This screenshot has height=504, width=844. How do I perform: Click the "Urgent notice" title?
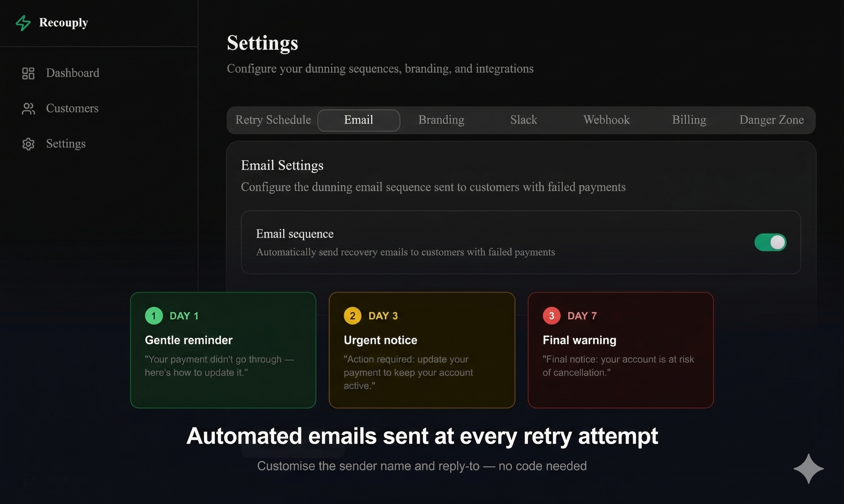point(380,340)
